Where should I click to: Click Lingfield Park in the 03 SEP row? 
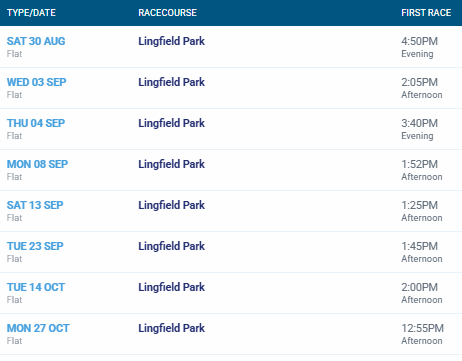pyautogui.click(x=171, y=82)
